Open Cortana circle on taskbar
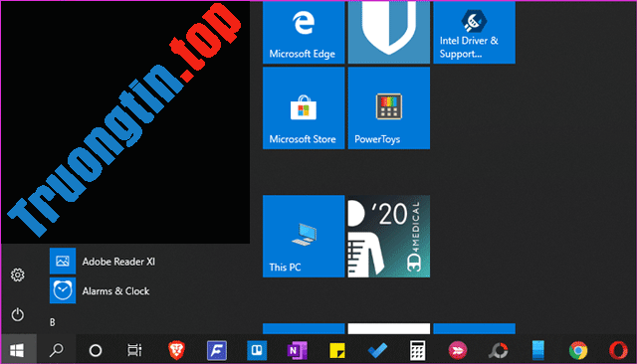 coord(96,350)
